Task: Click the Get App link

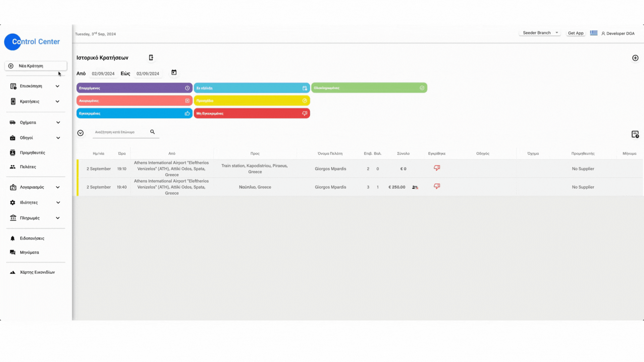Action: (576, 33)
